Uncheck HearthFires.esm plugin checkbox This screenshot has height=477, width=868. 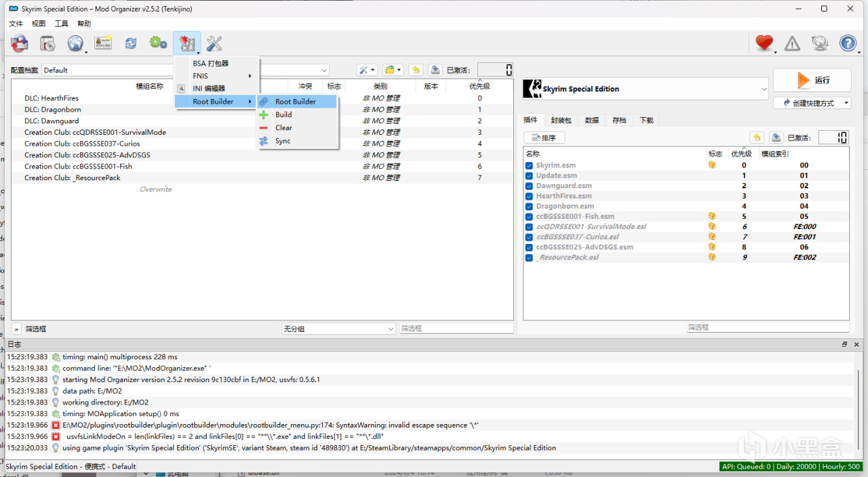pyautogui.click(x=529, y=196)
